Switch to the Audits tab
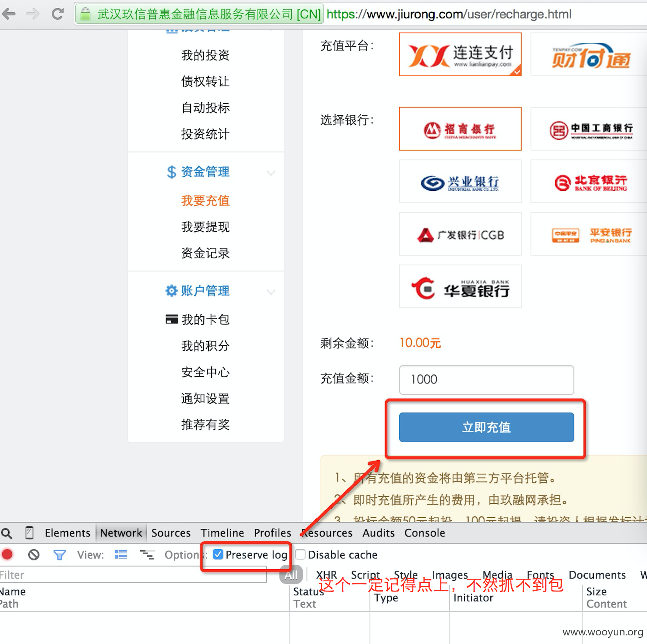Screen dimensions: 647x644 (x=378, y=533)
